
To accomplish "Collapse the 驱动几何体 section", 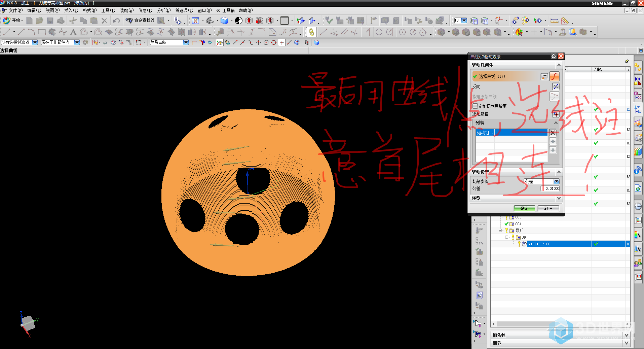I will 559,65.
